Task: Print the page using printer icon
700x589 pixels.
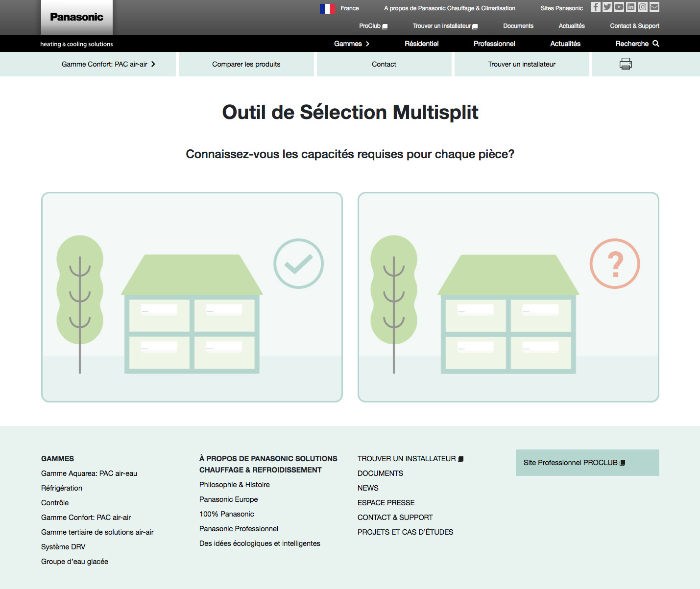Action: (626, 64)
